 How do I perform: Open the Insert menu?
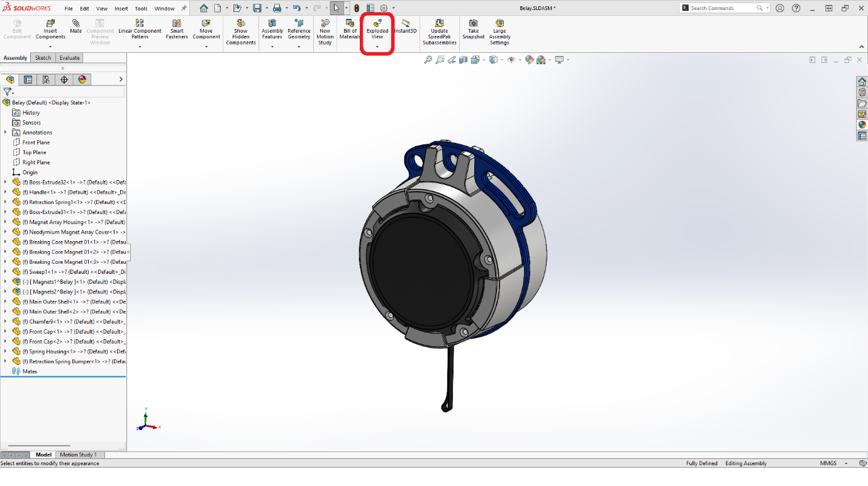[121, 8]
